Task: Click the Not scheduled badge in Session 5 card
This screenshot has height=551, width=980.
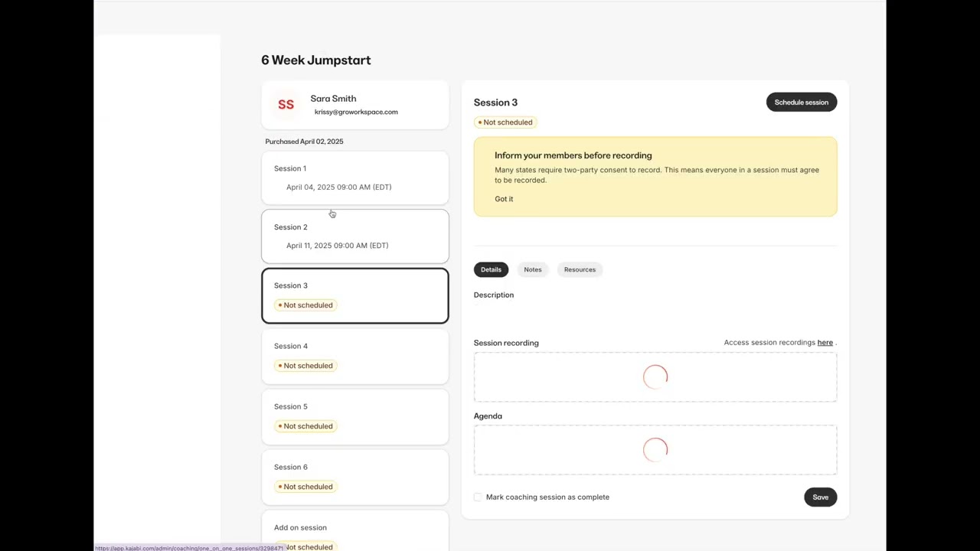Action: coord(305,426)
